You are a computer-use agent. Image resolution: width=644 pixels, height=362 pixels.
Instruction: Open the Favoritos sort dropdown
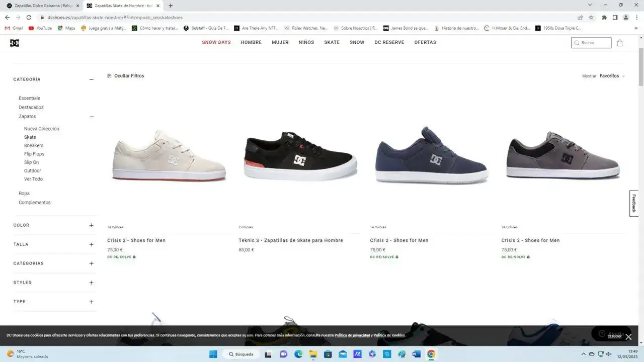click(612, 76)
